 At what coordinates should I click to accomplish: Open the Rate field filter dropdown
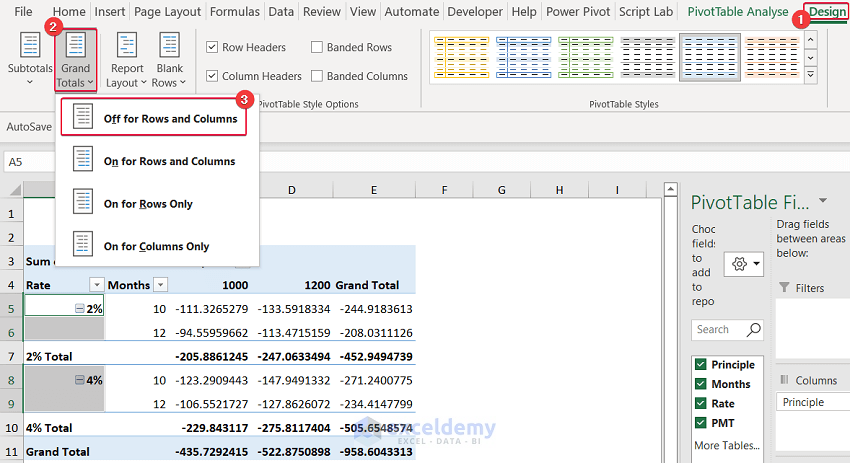tap(96, 285)
